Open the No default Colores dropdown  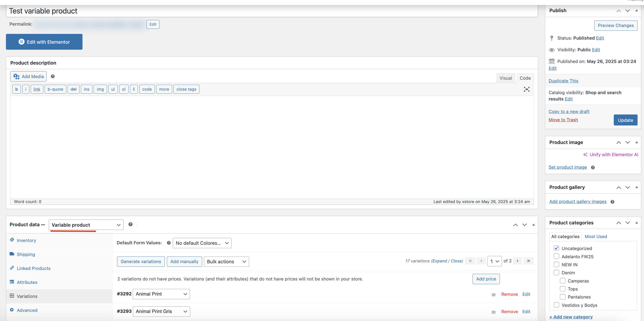point(202,243)
